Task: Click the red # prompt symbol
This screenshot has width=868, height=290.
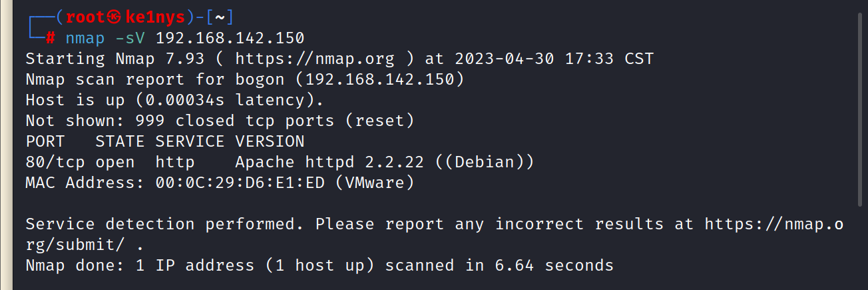Action: 50,38
